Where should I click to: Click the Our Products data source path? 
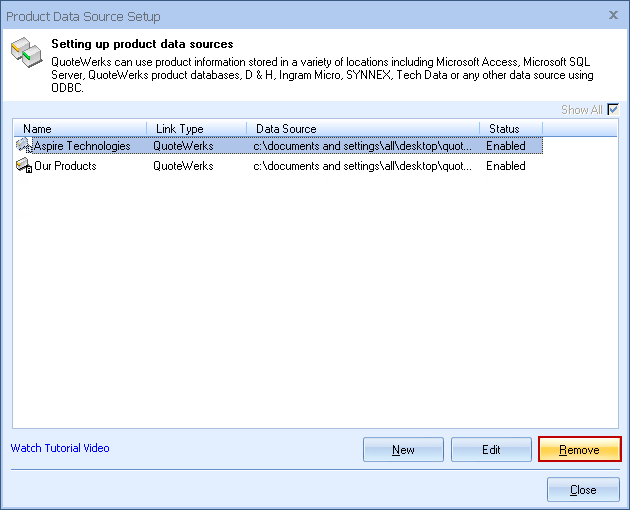coord(361,166)
